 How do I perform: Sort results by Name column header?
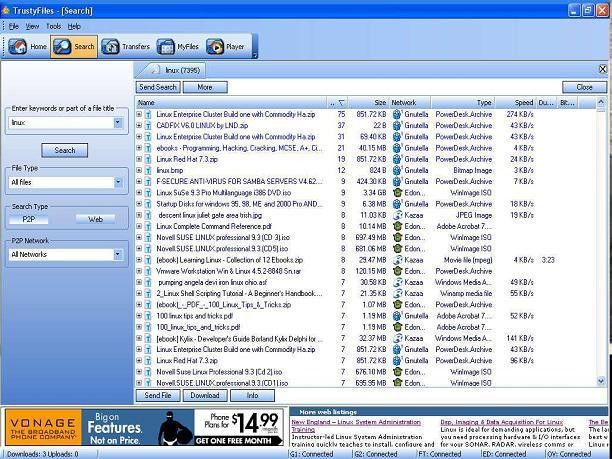[231, 103]
